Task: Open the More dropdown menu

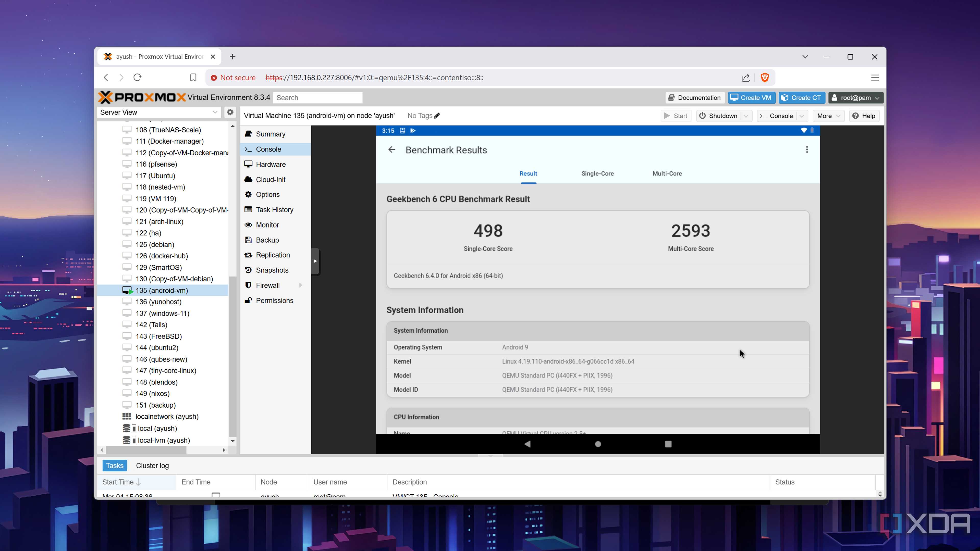Action: coord(829,116)
